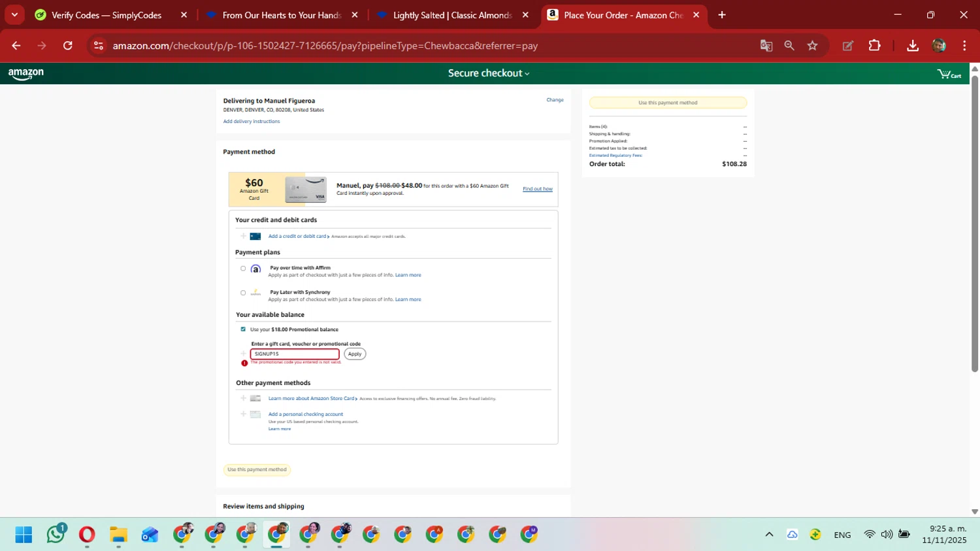Select Pay Later with Synchrony option
The width and height of the screenshot is (980, 551).
[243, 293]
